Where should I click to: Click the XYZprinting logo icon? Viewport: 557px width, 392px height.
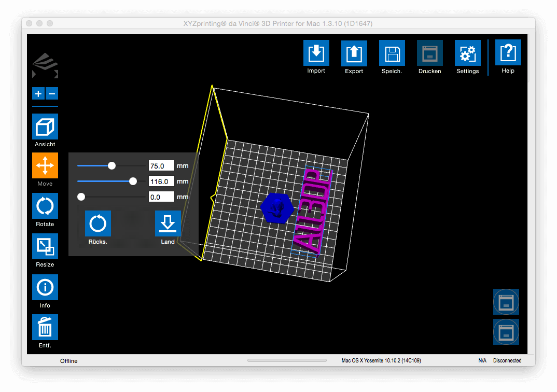tap(45, 66)
